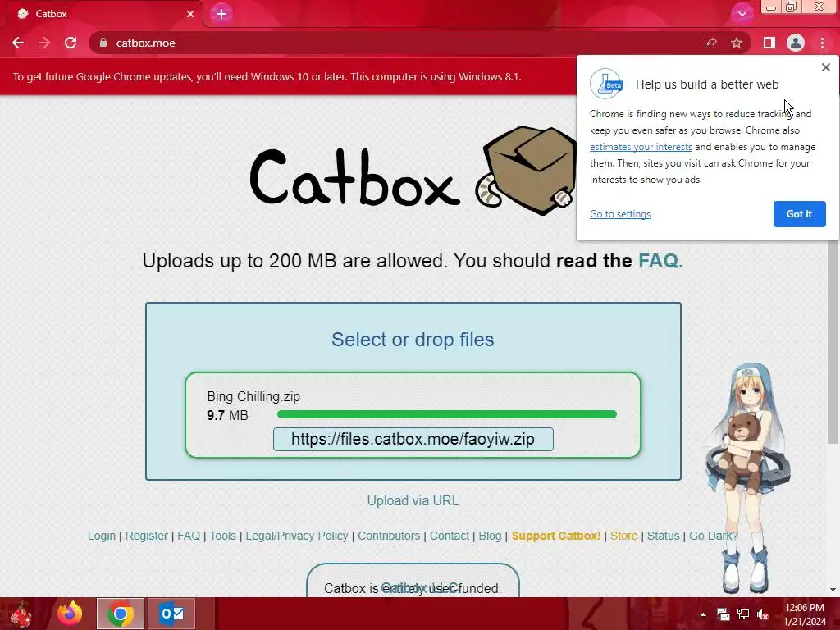Open Go to settings link
Screen dimensions: 840x630
coord(620,214)
